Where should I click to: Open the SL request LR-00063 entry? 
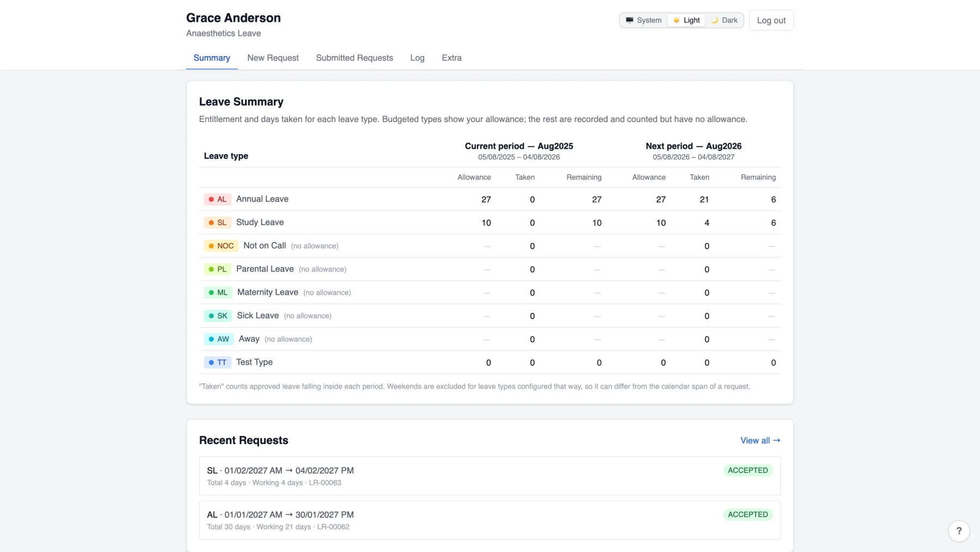[489, 476]
